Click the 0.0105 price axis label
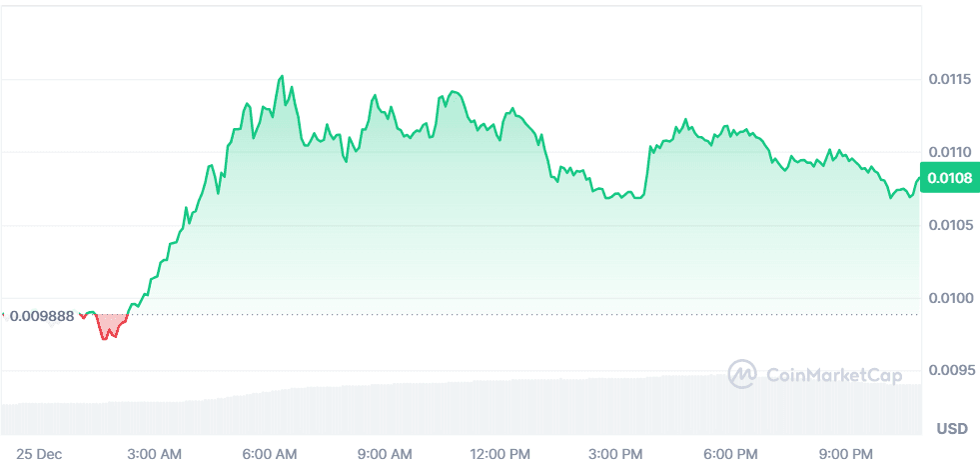This screenshot has width=980, height=462. tap(948, 225)
